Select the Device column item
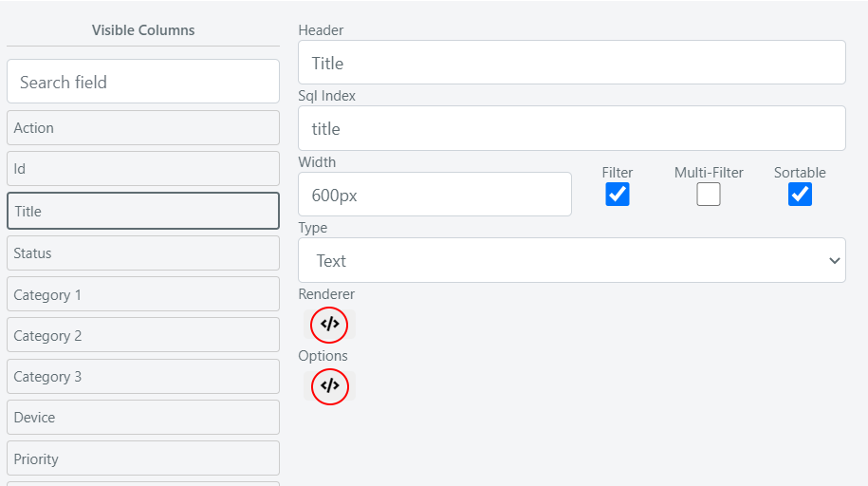Image resolution: width=868 pixels, height=486 pixels. 143,418
